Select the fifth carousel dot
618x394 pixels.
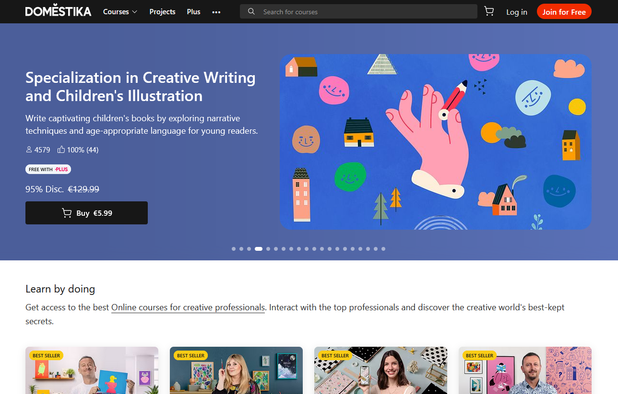(268, 249)
